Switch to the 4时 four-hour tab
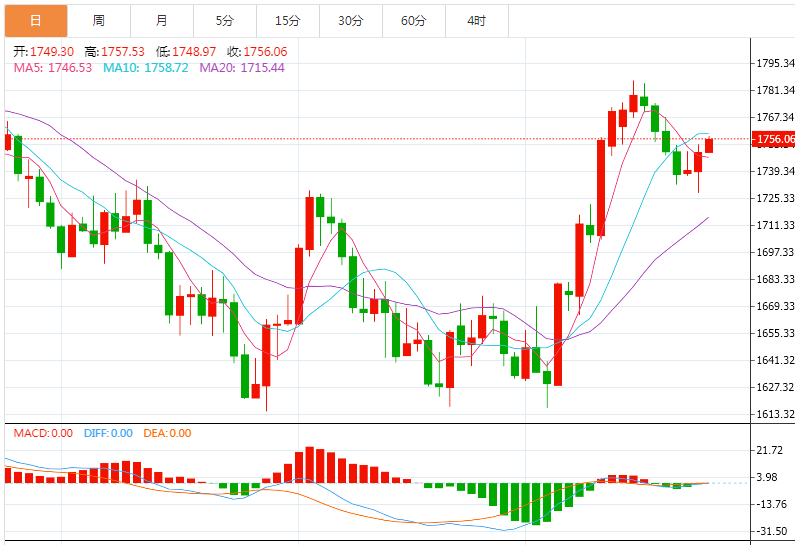 pos(477,20)
